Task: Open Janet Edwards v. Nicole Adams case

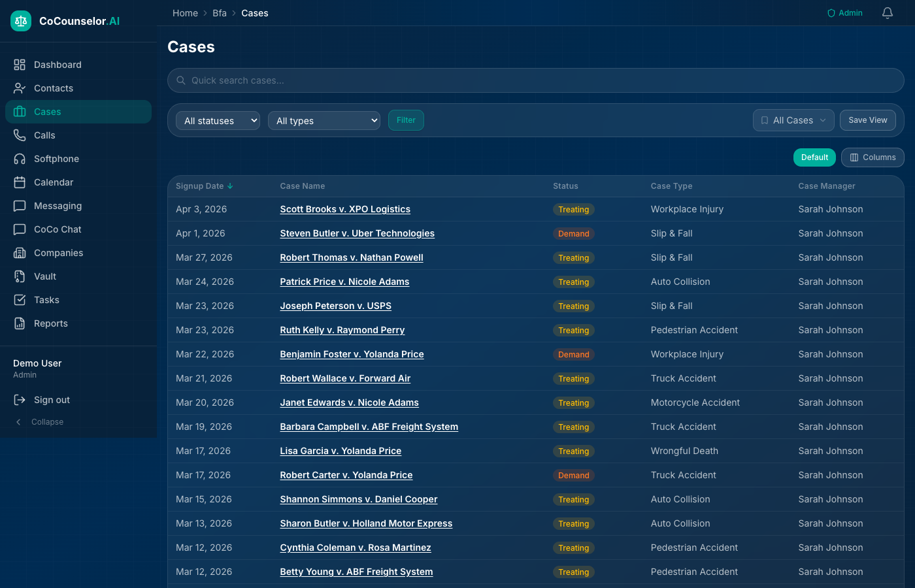Action: pos(349,402)
